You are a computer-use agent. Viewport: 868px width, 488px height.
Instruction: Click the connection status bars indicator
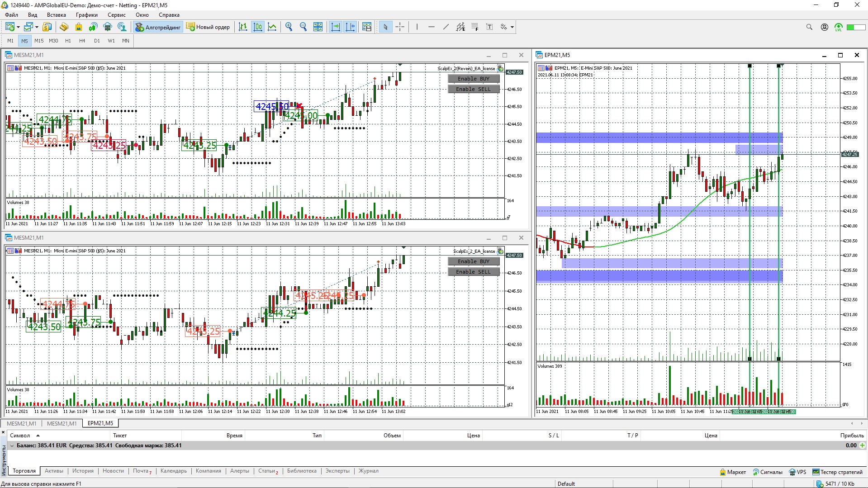pos(819,484)
